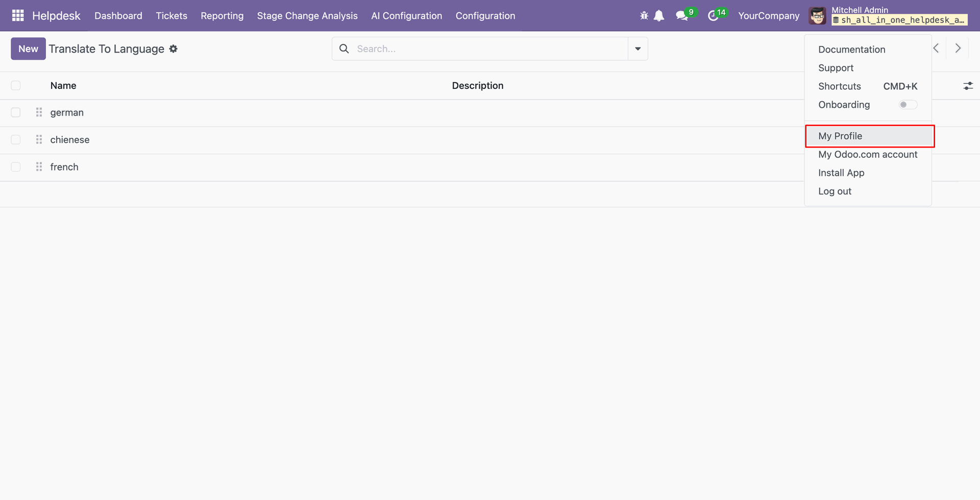Tick the checkbox for the german row
The width and height of the screenshot is (980, 500).
pyautogui.click(x=16, y=112)
